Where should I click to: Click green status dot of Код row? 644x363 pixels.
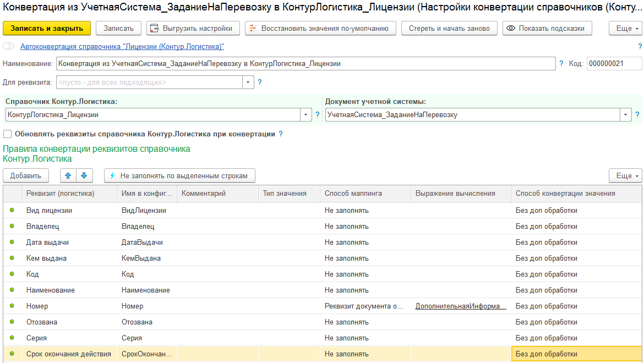[x=12, y=273]
